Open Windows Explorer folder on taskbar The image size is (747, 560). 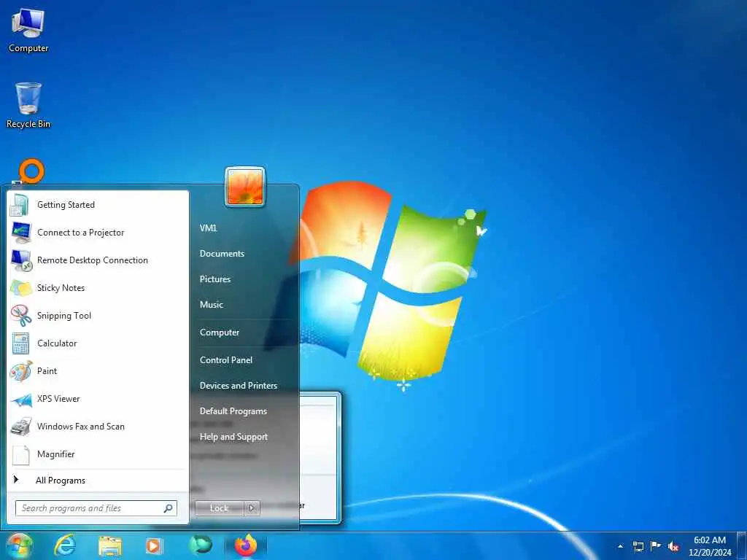110,545
